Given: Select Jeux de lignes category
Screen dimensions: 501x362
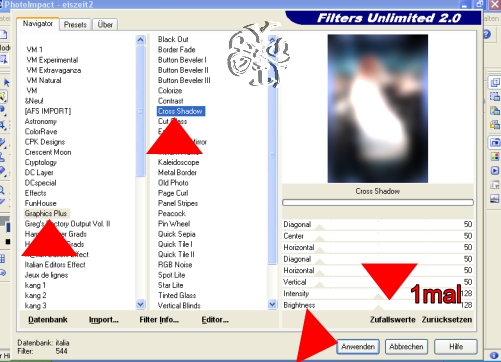Looking at the screenshot, I should 46,275.
